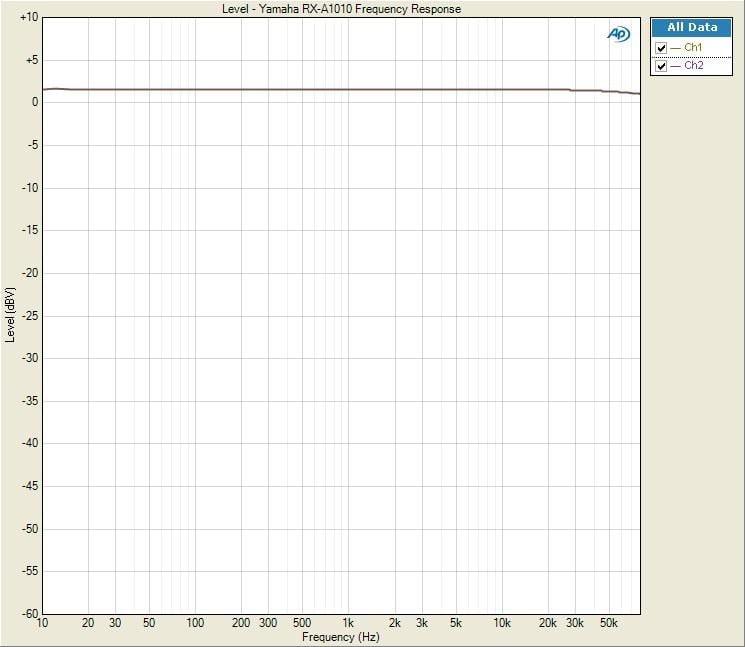Screen dimensions: 745x647
Task: Click the 20 tick label on frequency axis
Action: click(88, 623)
